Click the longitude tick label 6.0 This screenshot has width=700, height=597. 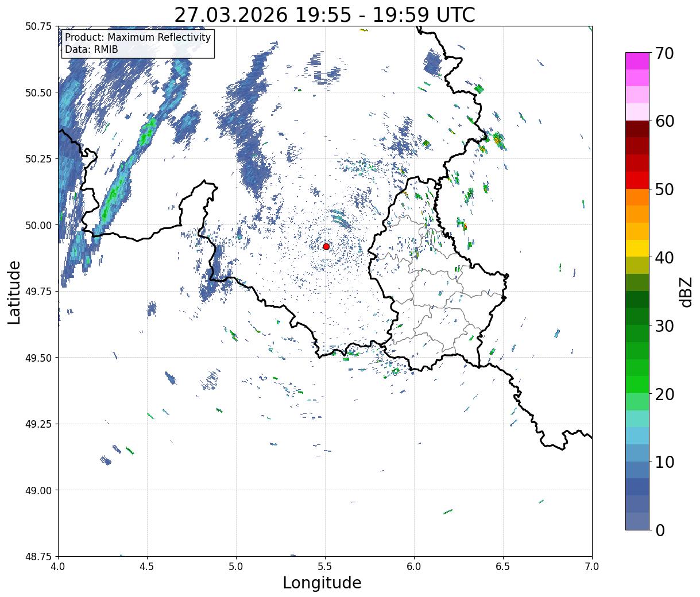coord(414,567)
